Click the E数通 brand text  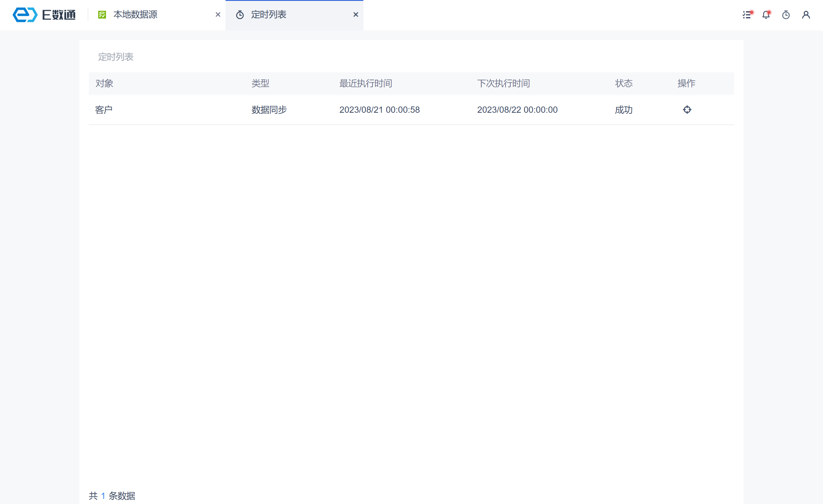pos(59,15)
